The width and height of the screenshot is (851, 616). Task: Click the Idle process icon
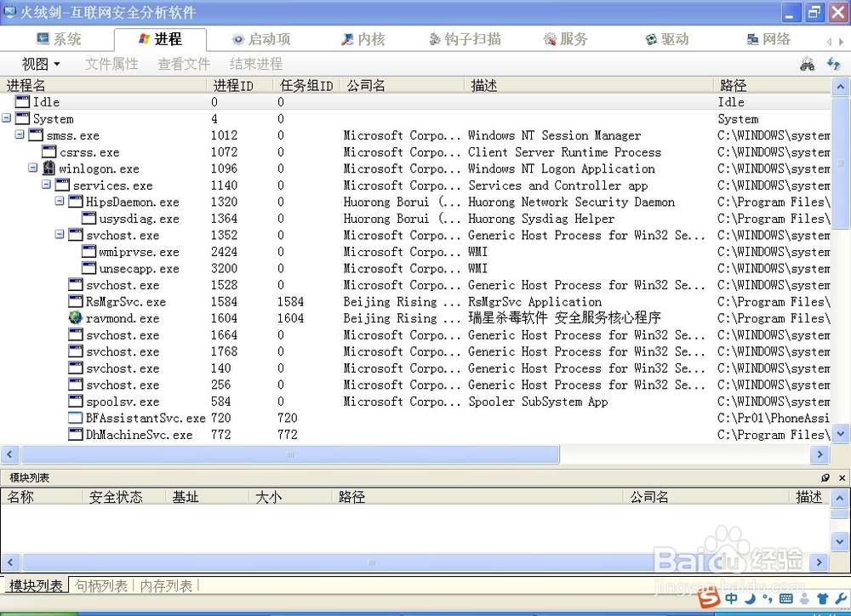22,101
